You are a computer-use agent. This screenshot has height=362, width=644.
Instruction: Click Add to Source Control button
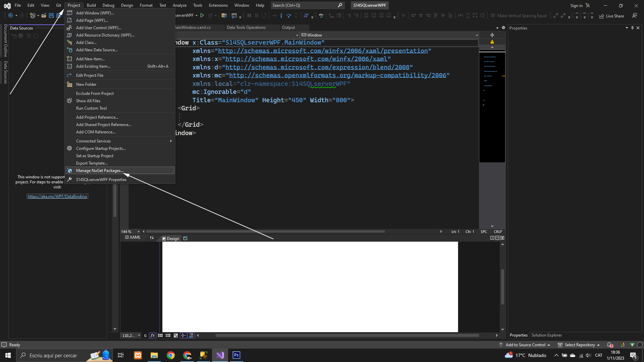525,345
